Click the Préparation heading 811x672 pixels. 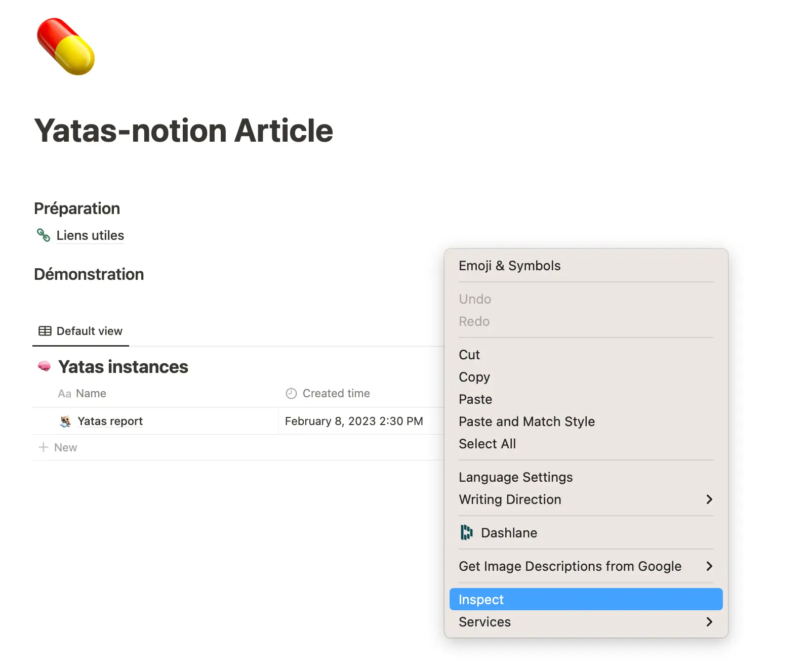[x=77, y=208]
